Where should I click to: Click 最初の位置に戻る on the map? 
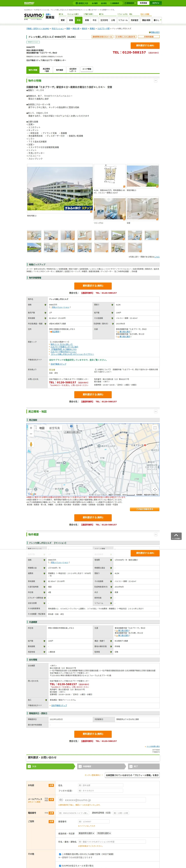click(72, 432)
